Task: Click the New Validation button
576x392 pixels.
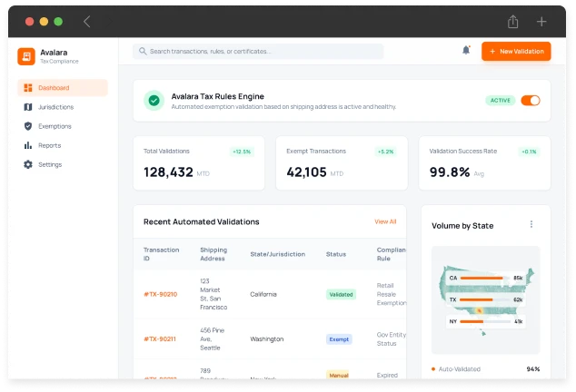Action: pos(516,52)
